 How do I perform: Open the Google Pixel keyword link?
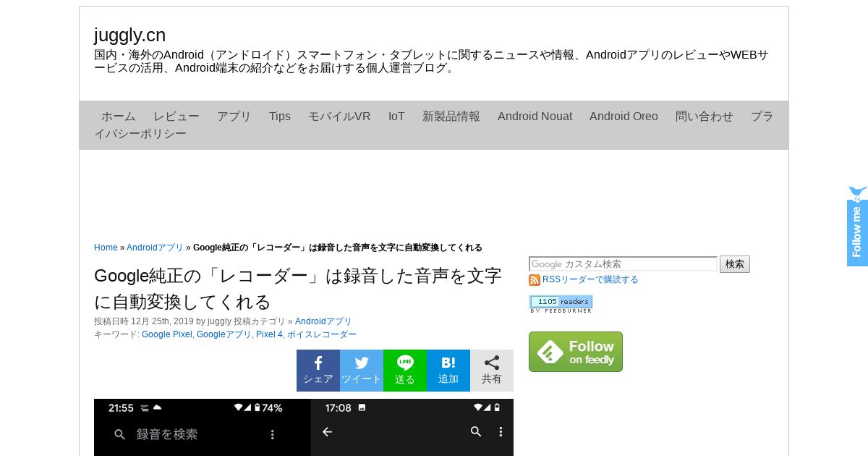coord(167,334)
